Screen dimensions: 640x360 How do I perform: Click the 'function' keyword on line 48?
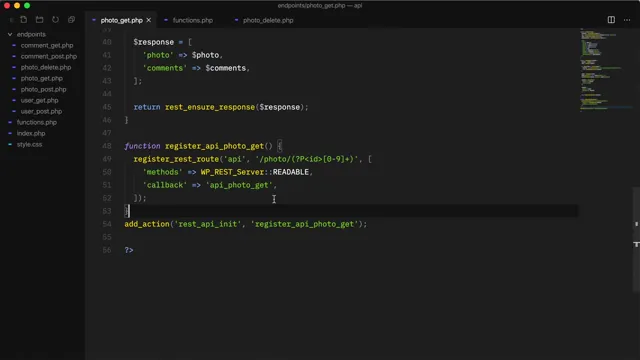142,146
